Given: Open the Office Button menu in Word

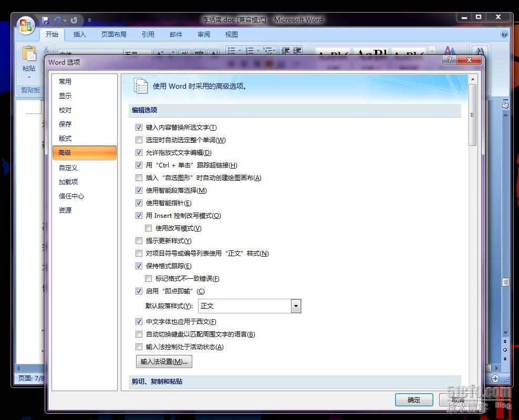Looking at the screenshot, I should coord(26,25).
